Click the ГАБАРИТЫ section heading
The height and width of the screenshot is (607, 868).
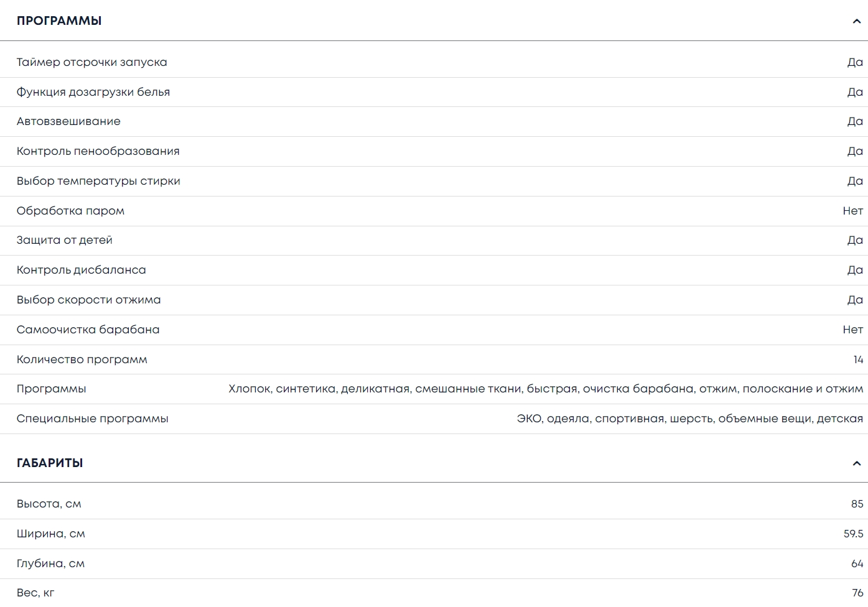tap(50, 463)
